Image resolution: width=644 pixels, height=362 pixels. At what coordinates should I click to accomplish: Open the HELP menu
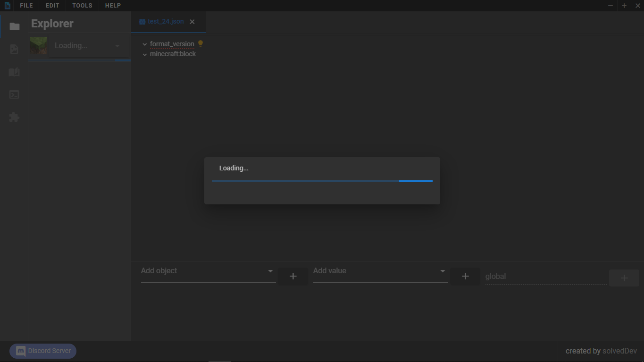[x=113, y=6]
